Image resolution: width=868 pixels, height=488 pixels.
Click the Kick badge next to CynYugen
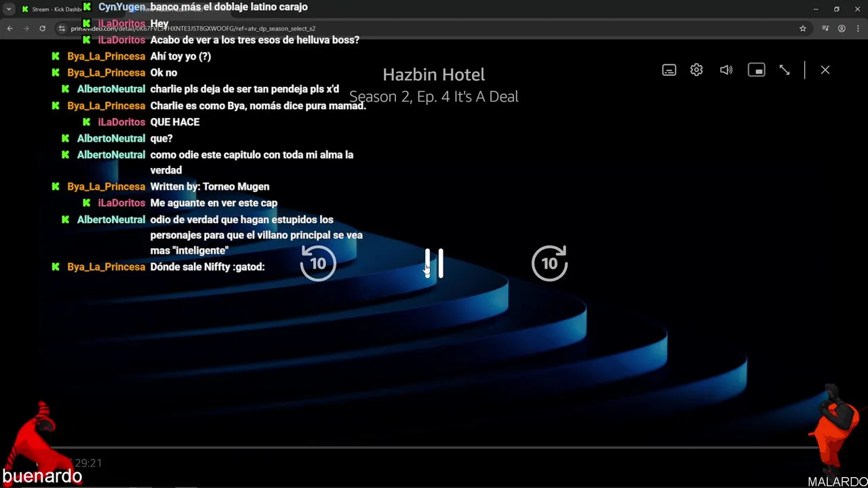(x=87, y=7)
